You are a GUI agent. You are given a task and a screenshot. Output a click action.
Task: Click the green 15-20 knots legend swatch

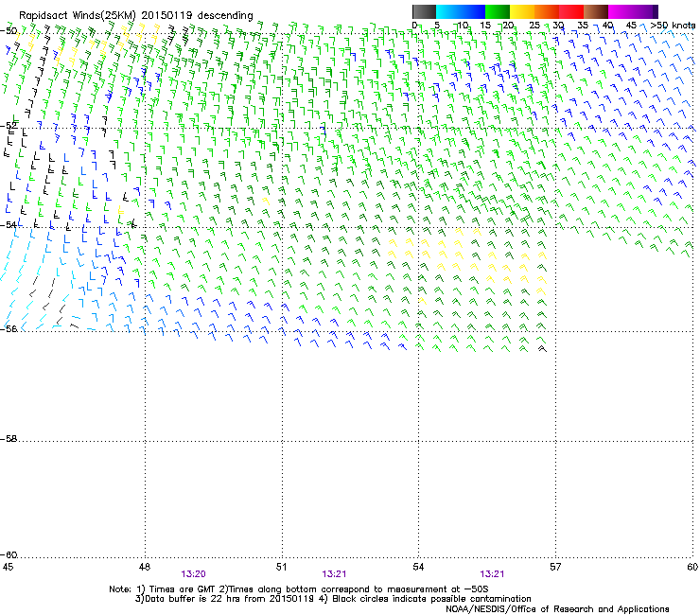[498, 11]
